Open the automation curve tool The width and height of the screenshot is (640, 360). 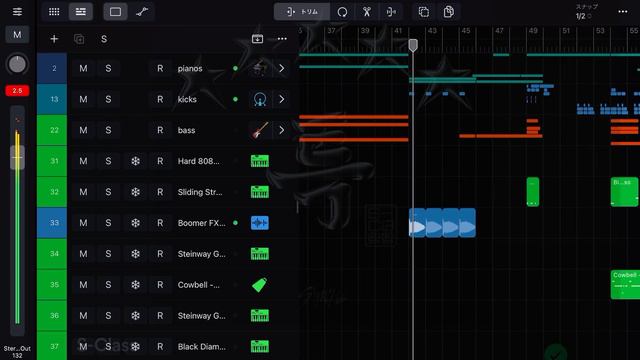coord(142,12)
